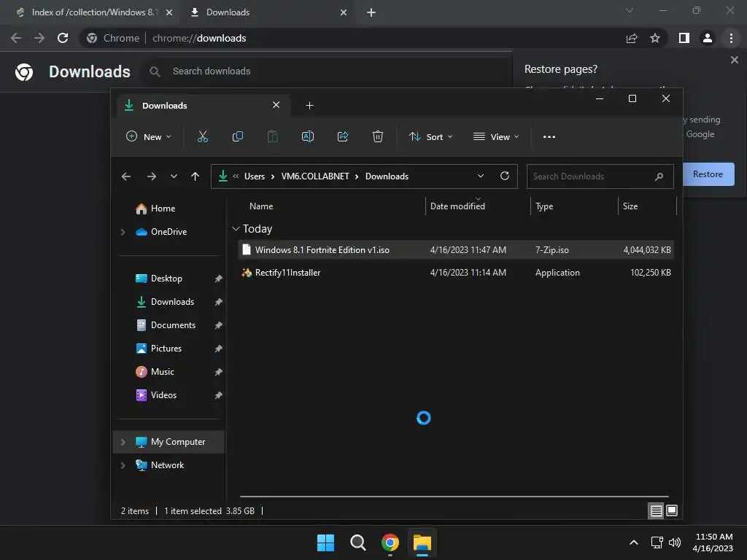The height and width of the screenshot is (560, 747).
Task: Open Music in quick access
Action: pyautogui.click(x=163, y=372)
